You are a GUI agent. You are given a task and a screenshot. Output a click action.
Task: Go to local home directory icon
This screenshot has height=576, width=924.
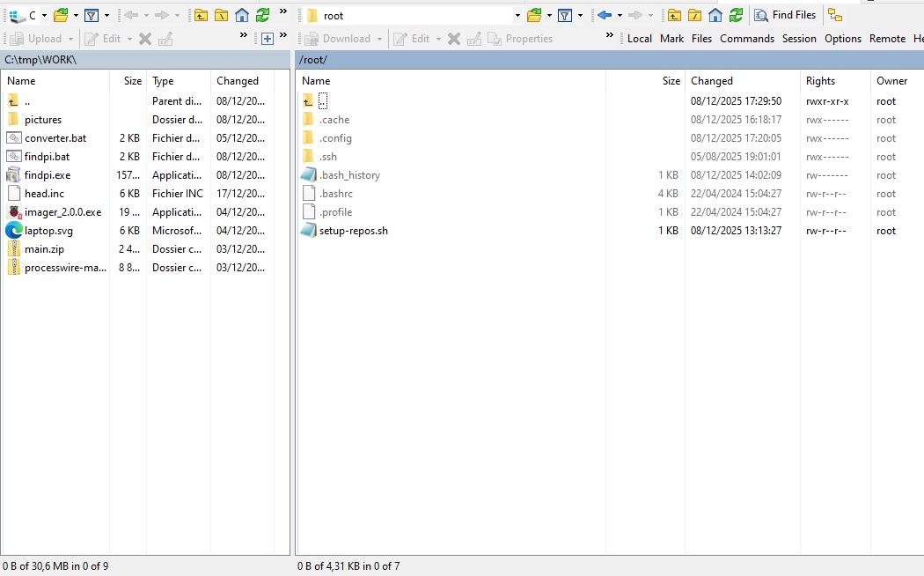coord(242,15)
